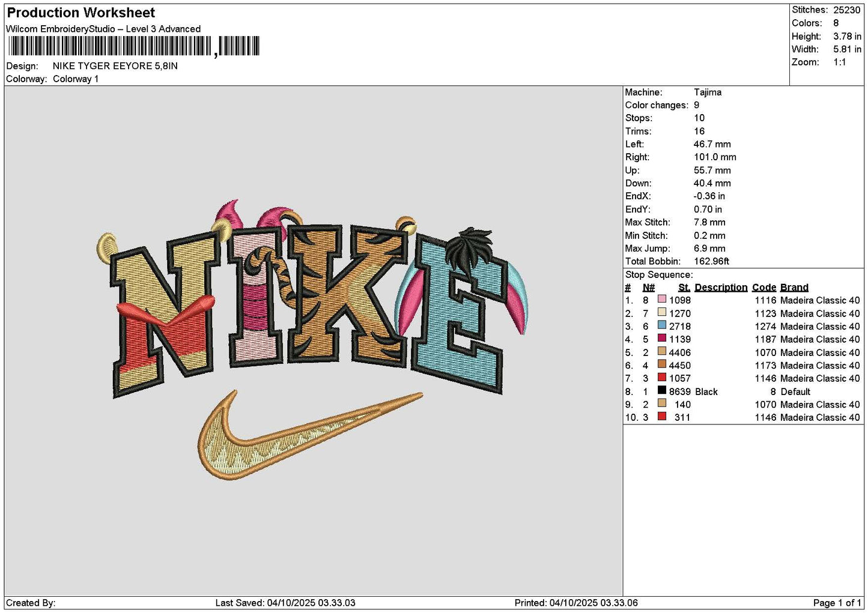
Task: Click the blue color swatch in stop row 3
Action: point(661,326)
